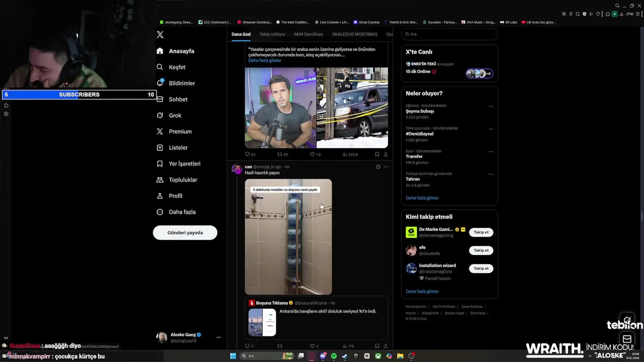Open more options on can's post
The image size is (644, 362).
386,166
